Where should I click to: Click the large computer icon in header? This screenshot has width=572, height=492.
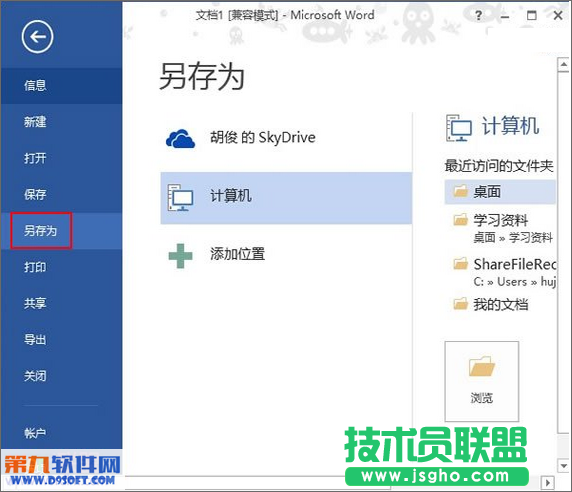coord(459,128)
